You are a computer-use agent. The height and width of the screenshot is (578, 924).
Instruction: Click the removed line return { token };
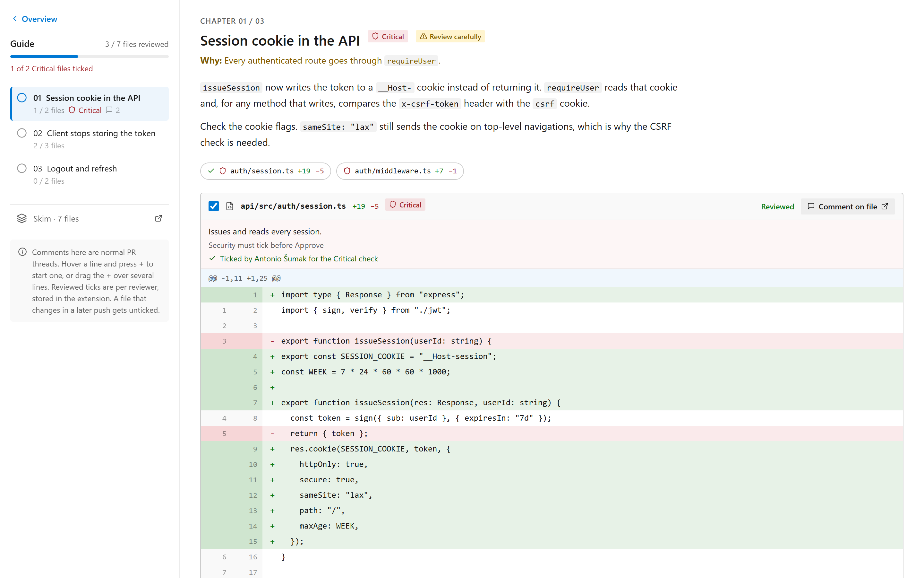point(552,433)
